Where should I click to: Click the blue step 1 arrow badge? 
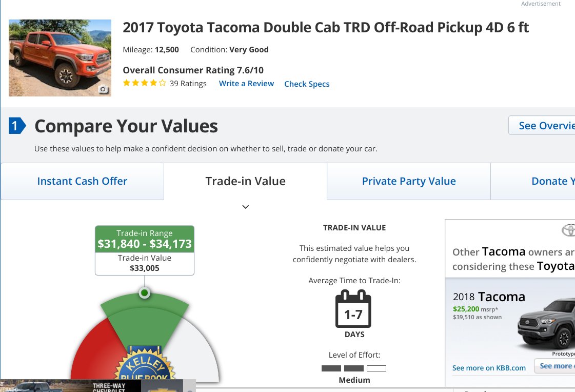pyautogui.click(x=17, y=126)
